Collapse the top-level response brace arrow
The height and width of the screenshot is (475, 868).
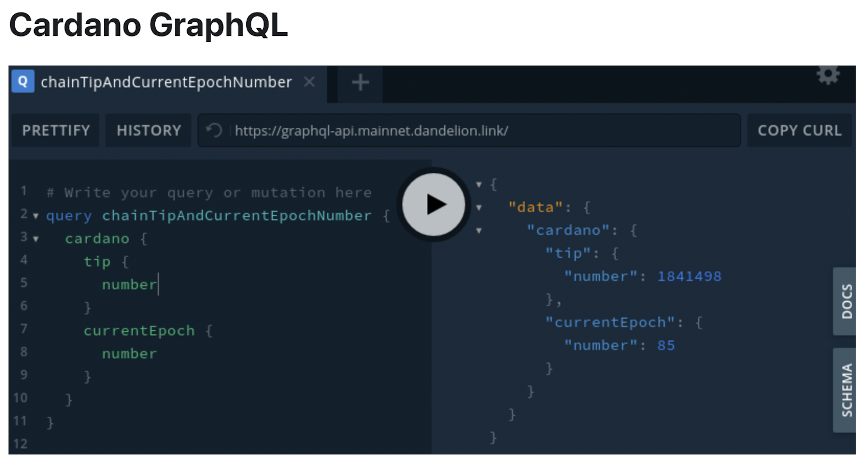tap(479, 185)
